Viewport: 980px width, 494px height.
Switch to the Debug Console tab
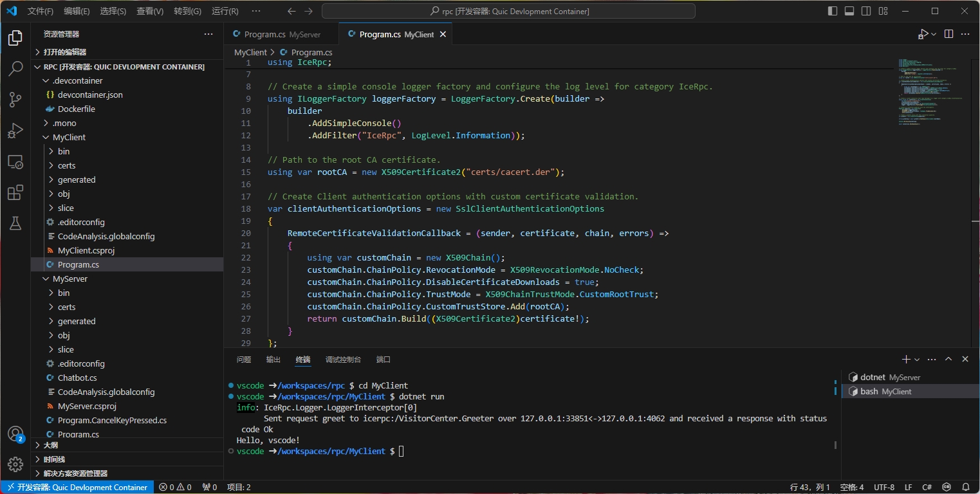tap(343, 360)
